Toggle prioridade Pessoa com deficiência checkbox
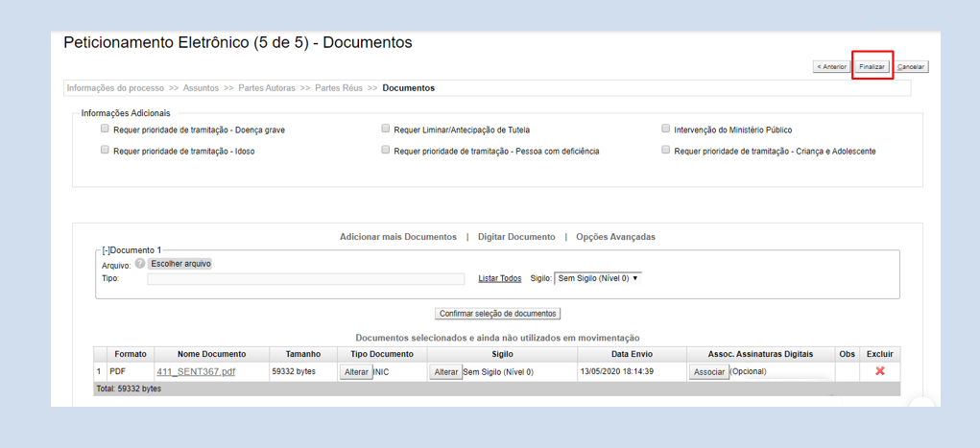The image size is (980, 448). click(x=386, y=151)
